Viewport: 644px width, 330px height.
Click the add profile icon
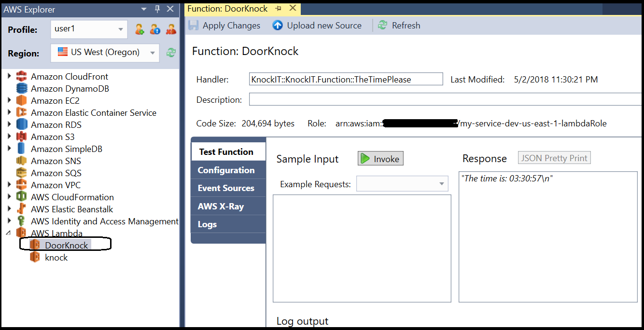pyautogui.click(x=140, y=29)
